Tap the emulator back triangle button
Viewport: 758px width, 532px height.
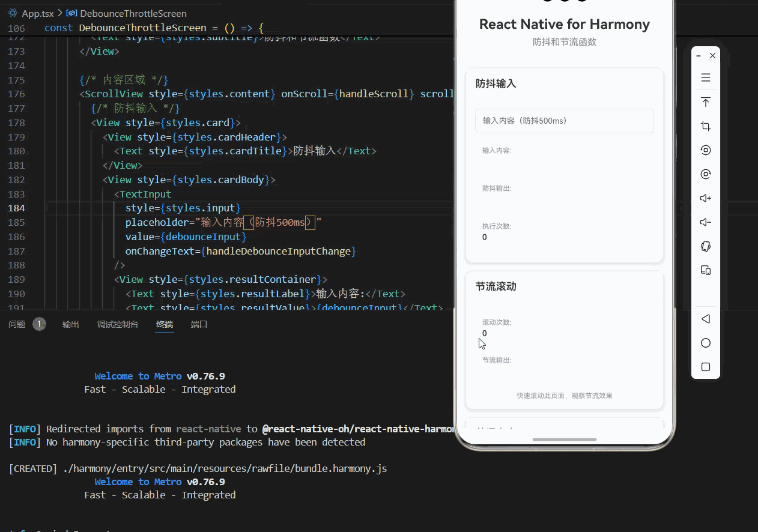click(706, 319)
